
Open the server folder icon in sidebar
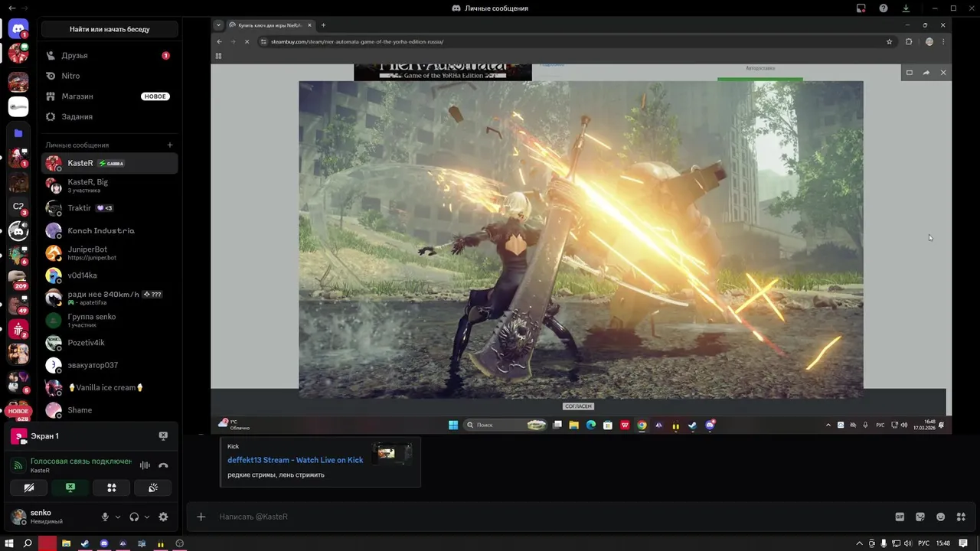pos(18,132)
